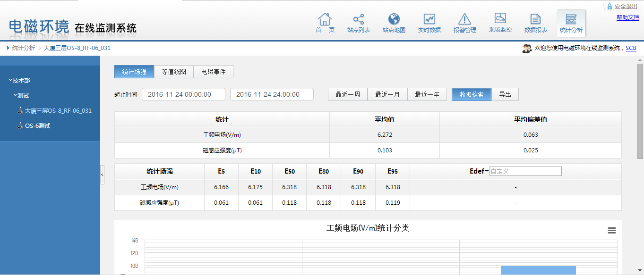The image size is (644, 275).
Task: Click the 数据检索 search button
Action: (x=472, y=94)
